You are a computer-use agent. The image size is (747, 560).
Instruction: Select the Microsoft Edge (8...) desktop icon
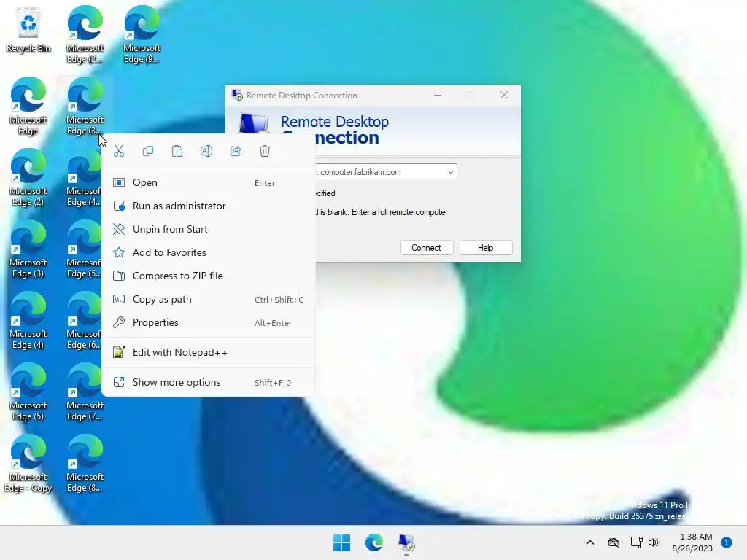coord(85,463)
